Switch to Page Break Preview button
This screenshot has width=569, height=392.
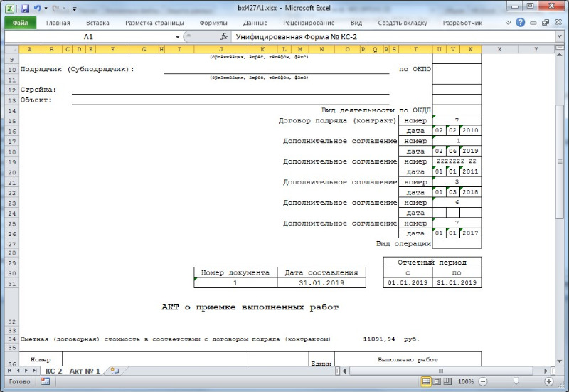[x=447, y=381]
